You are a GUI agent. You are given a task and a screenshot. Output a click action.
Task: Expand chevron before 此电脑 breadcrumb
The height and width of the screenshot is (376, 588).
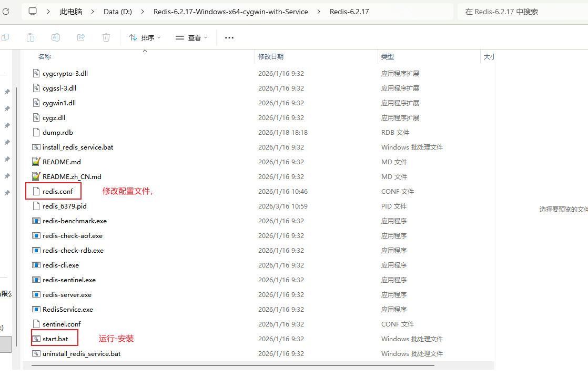[x=48, y=12]
